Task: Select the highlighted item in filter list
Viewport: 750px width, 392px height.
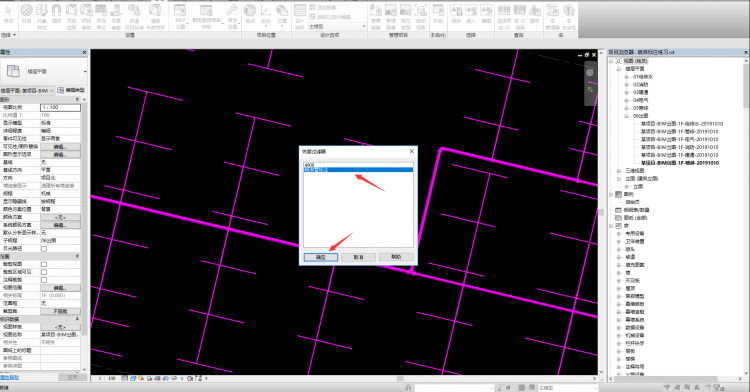Action: click(x=358, y=170)
